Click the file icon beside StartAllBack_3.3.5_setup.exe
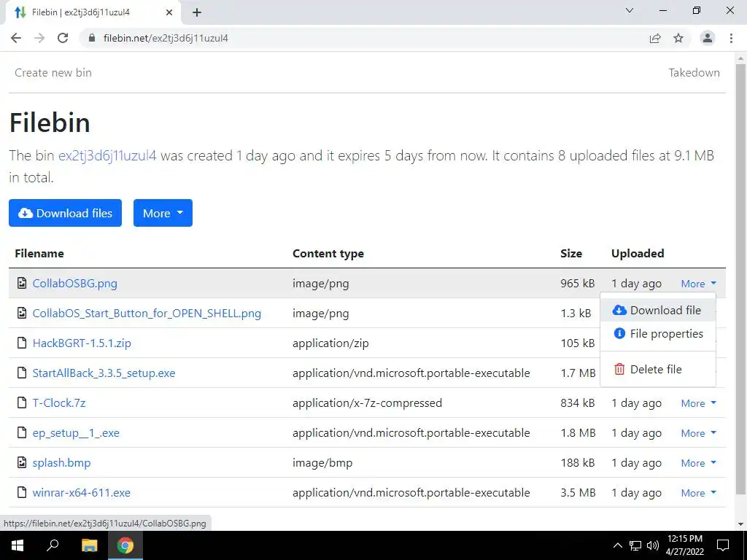The image size is (747, 560). pos(21,373)
